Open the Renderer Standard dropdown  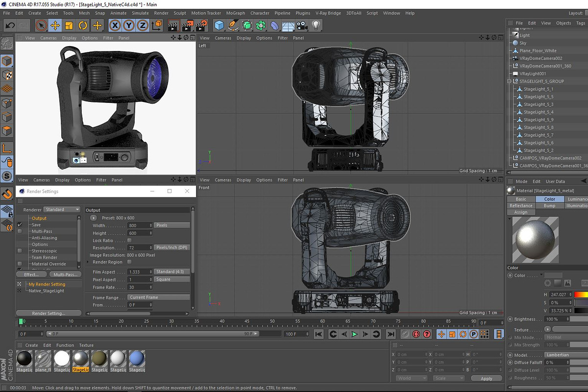coord(62,210)
